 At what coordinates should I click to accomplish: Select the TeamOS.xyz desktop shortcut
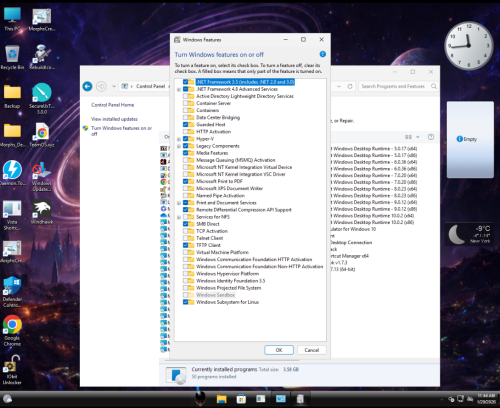(42, 135)
